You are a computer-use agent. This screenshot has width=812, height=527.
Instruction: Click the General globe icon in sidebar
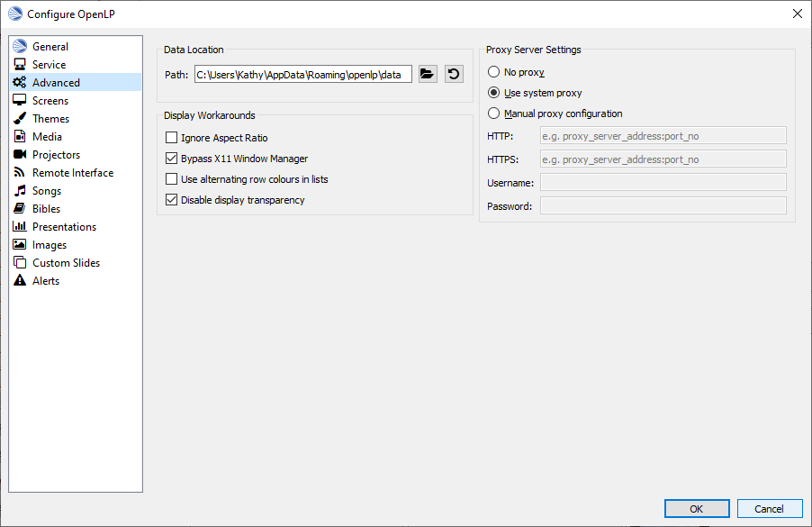[20, 46]
